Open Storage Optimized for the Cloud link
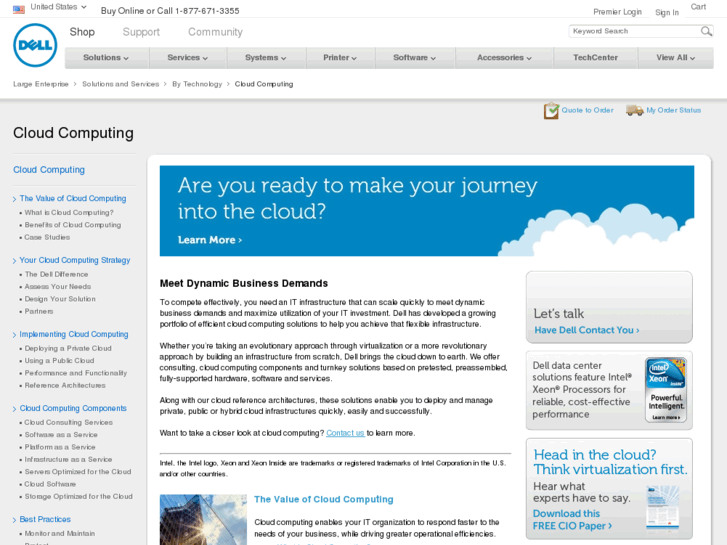 (x=78, y=496)
